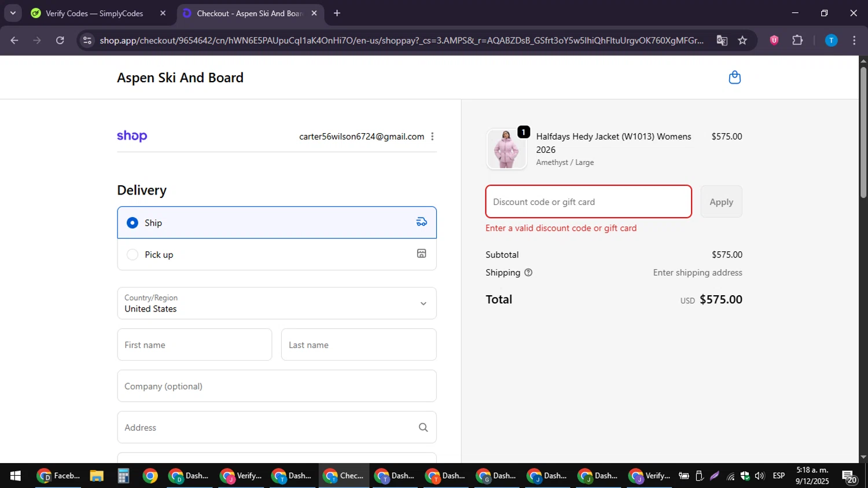This screenshot has width=868, height=488.
Task: Click the translate page icon
Action: tap(722, 40)
